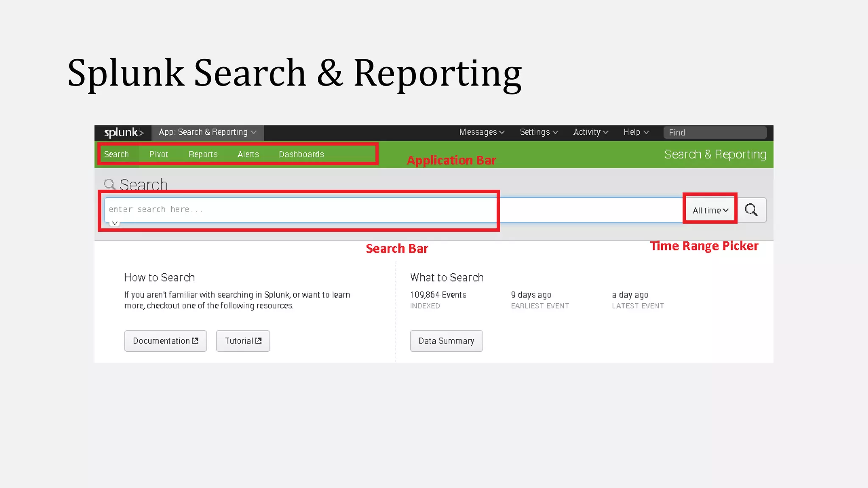Screen dimensions: 868x488
Task: Click the a day ago latest event
Action: (630, 295)
